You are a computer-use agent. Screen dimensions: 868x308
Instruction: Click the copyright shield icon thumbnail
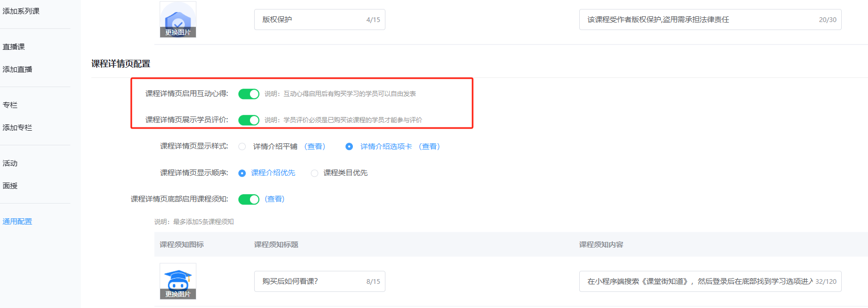[x=177, y=17]
